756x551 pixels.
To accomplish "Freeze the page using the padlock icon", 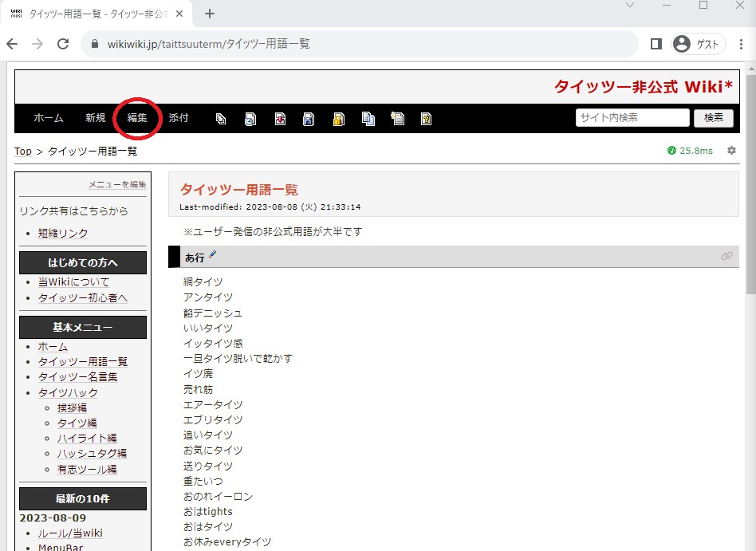I will click(339, 119).
